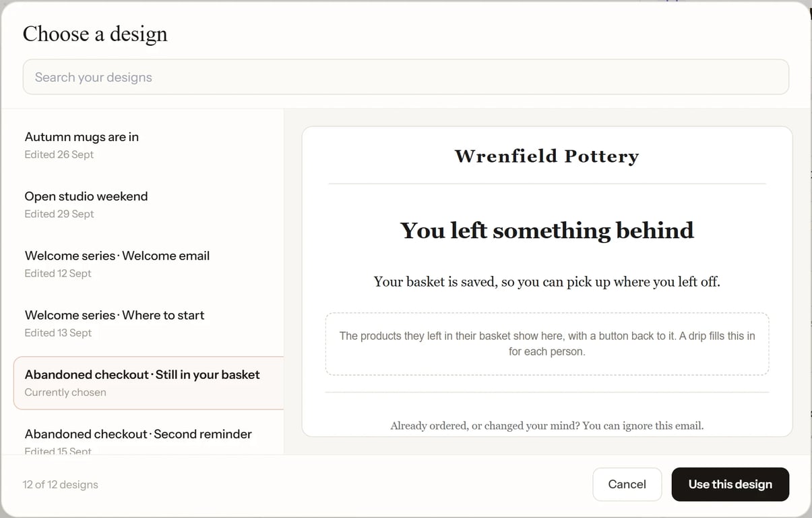Click the Currently chosen label
The image size is (812, 518).
[x=65, y=392]
